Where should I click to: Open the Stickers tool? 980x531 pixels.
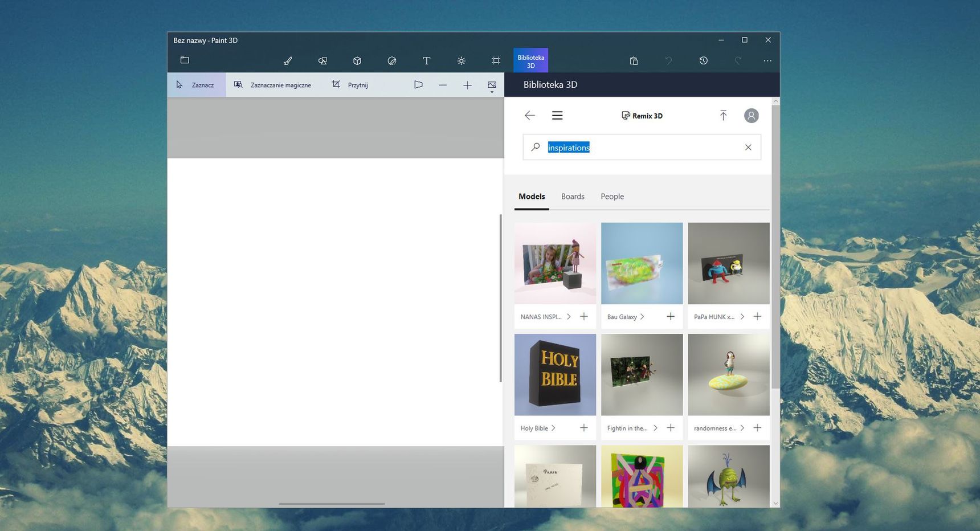click(x=392, y=60)
